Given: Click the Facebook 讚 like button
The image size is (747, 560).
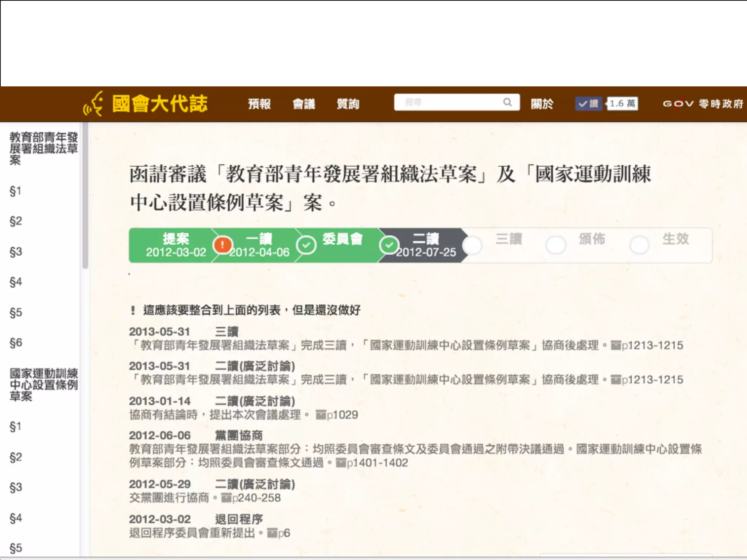Looking at the screenshot, I should click(588, 104).
